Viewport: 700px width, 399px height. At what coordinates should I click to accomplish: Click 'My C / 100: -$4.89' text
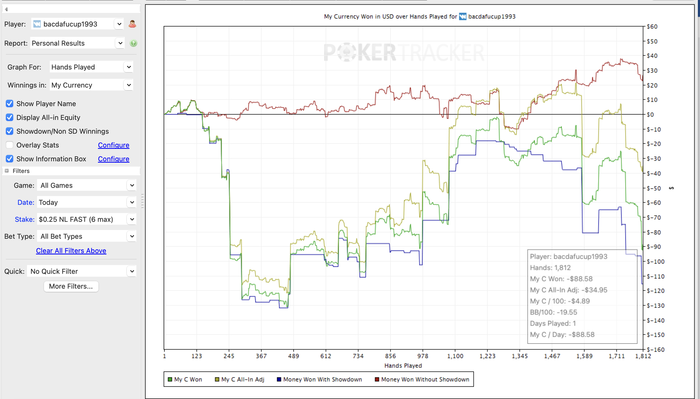[560, 301]
